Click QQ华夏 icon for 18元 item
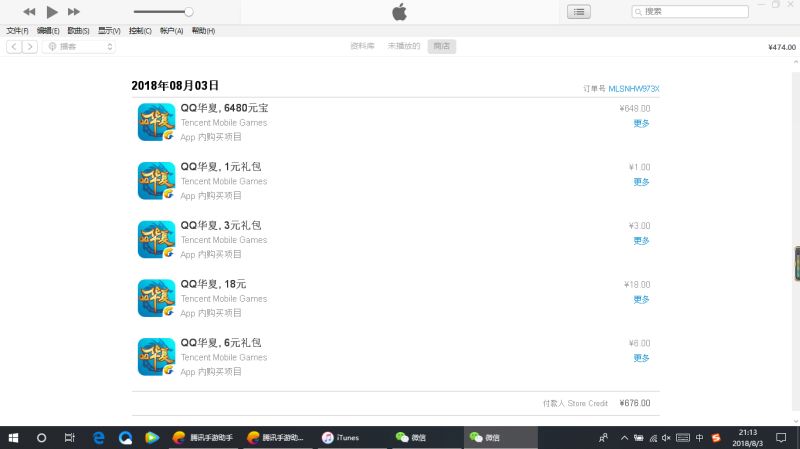Viewport: 800px width, 449px height. [x=156, y=298]
